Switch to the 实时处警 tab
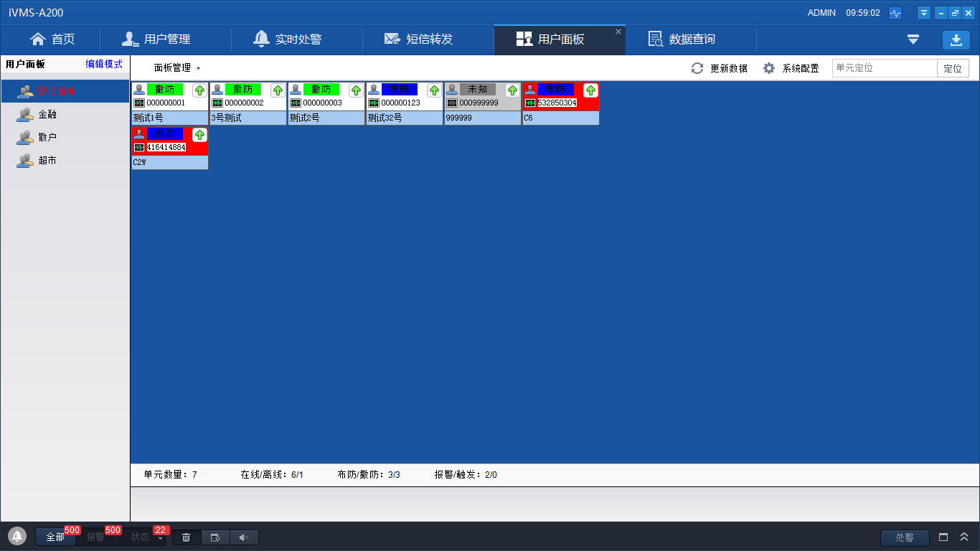The width and height of the screenshot is (980, 551). point(288,39)
